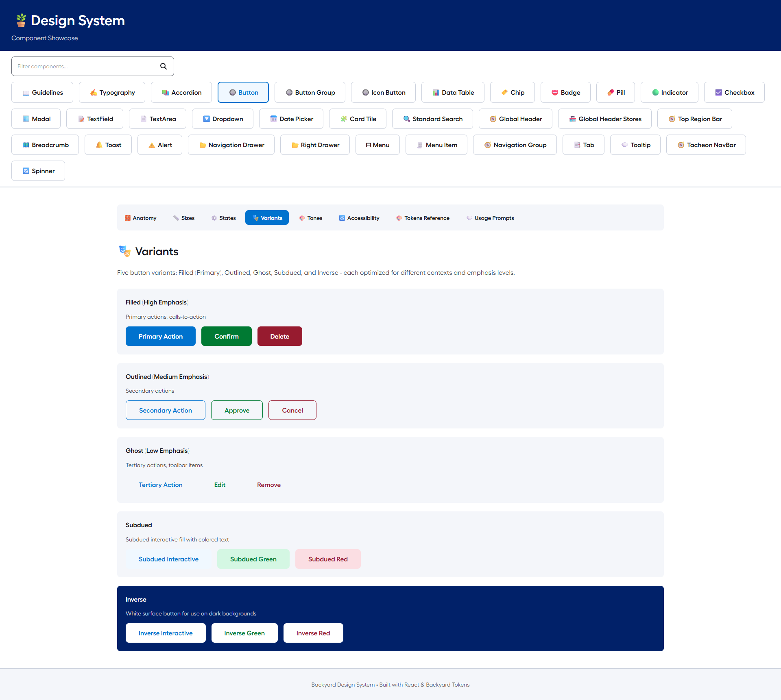Open the Standard Search component
This screenshot has width=781, height=700.
click(432, 119)
